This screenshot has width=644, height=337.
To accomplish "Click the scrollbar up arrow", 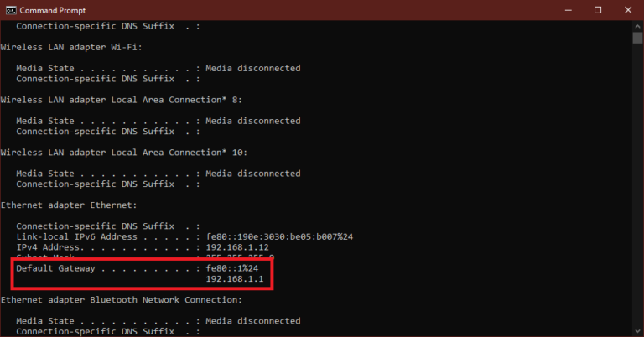I will [x=637, y=27].
